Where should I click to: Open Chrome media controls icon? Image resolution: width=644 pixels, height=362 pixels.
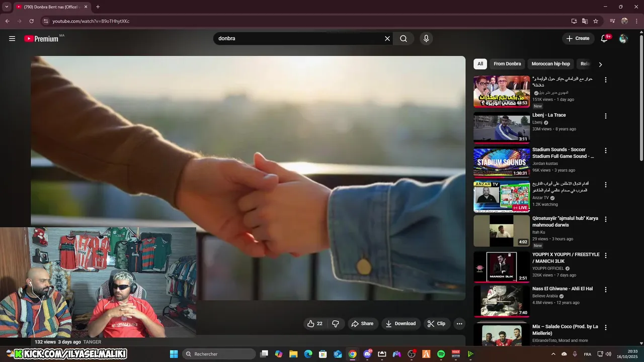tap(612, 21)
